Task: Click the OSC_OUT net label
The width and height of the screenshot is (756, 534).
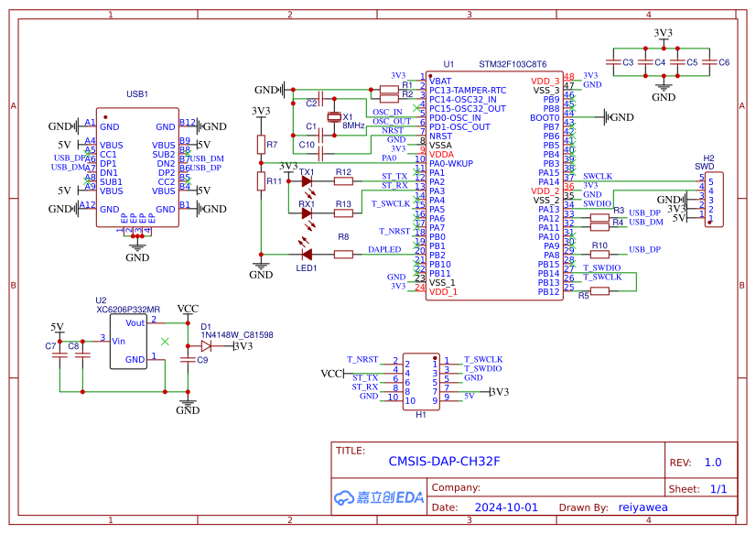Action: pos(392,122)
